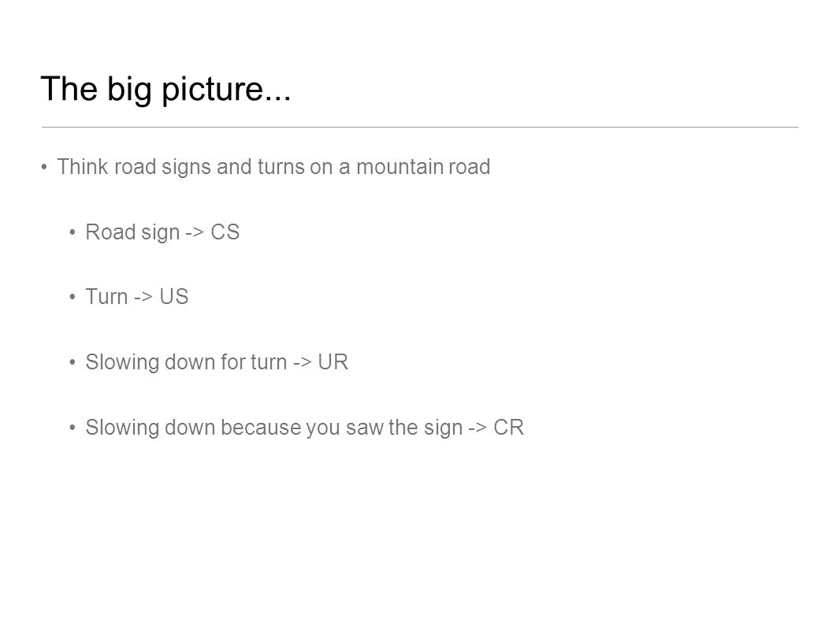Click the bullet dot before "Turn -> US"
Image resolution: width=840 pixels, height=630 pixels.
coord(72,297)
